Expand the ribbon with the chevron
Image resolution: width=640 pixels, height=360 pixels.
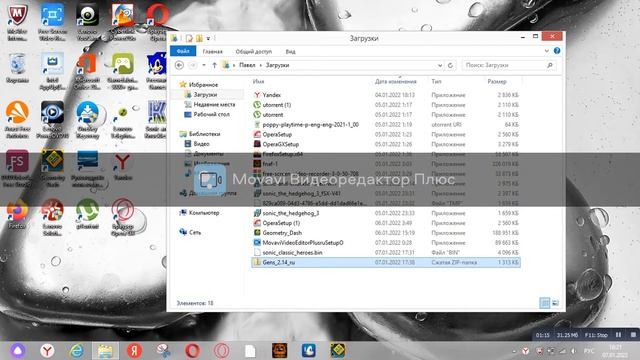[x=547, y=51]
